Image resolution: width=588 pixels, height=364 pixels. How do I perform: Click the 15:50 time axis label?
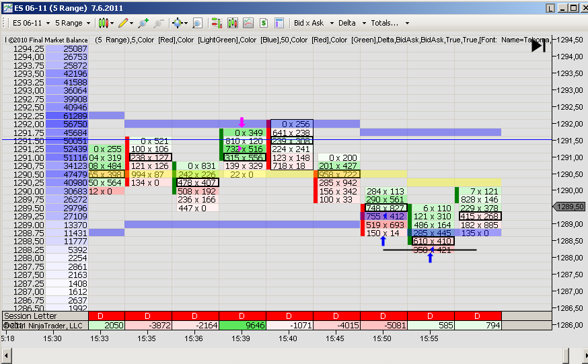coord(381,338)
